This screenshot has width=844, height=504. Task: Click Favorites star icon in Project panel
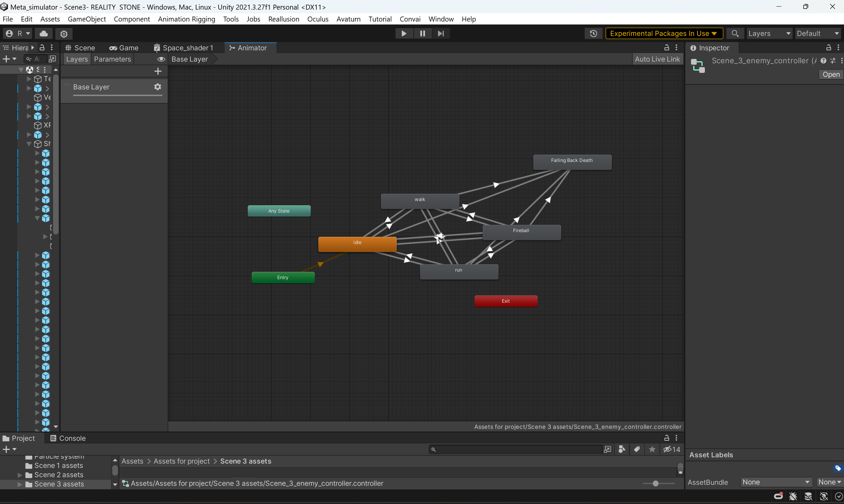click(652, 449)
